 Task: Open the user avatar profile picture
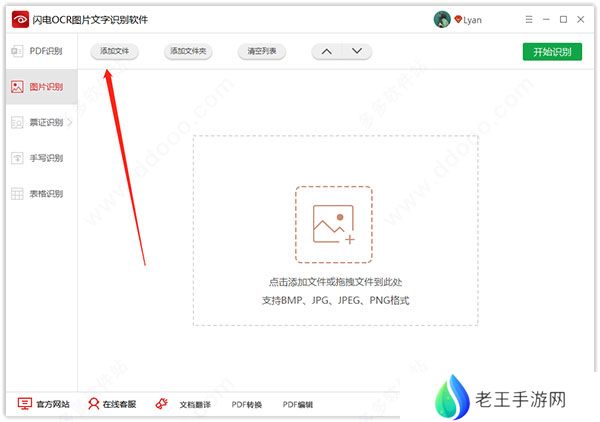tap(442, 19)
